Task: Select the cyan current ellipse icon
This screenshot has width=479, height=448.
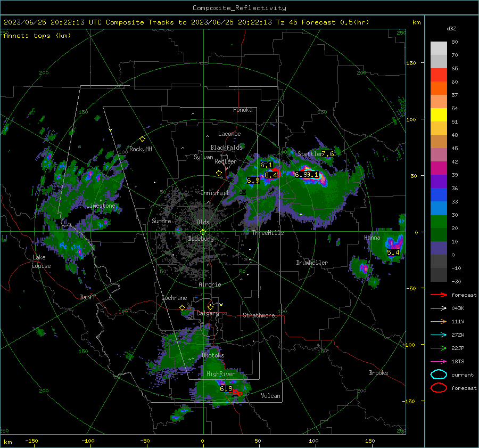Action: 439,374
